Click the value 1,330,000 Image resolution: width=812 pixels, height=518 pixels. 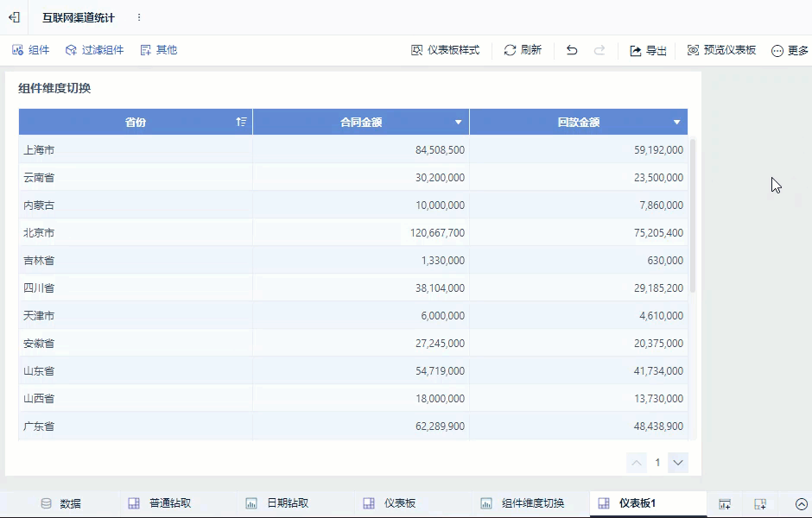[x=443, y=260]
